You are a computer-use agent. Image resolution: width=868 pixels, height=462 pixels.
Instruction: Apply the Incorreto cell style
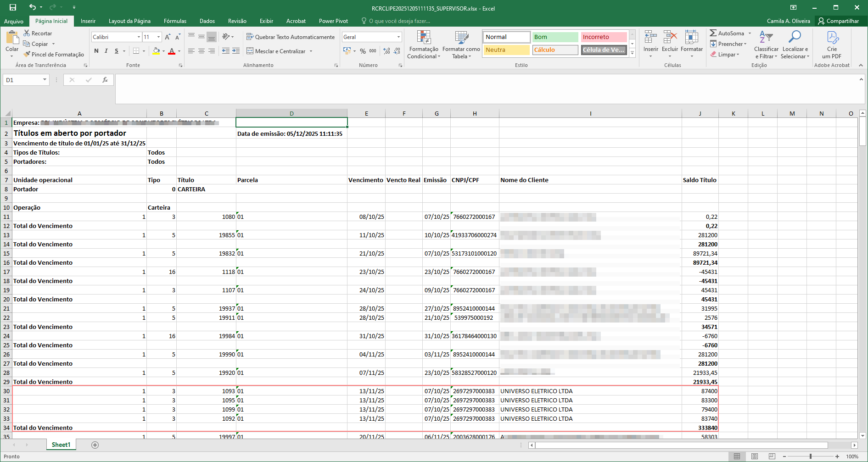(x=603, y=37)
